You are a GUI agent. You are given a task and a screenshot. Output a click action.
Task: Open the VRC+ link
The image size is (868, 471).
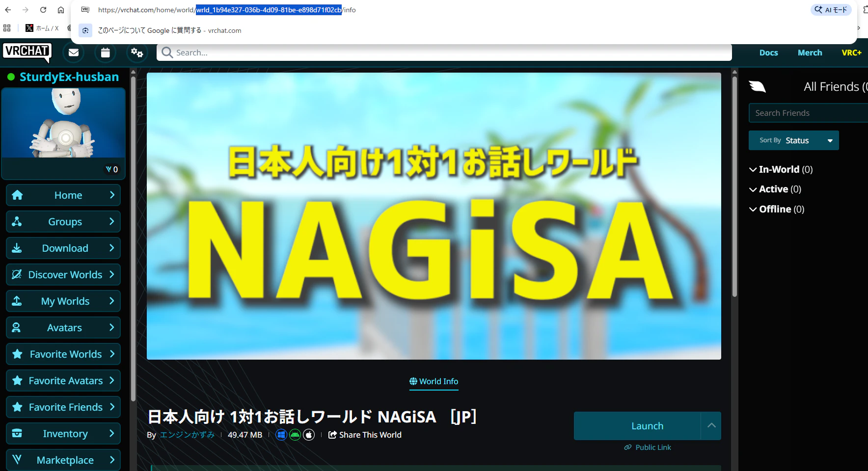(x=851, y=52)
